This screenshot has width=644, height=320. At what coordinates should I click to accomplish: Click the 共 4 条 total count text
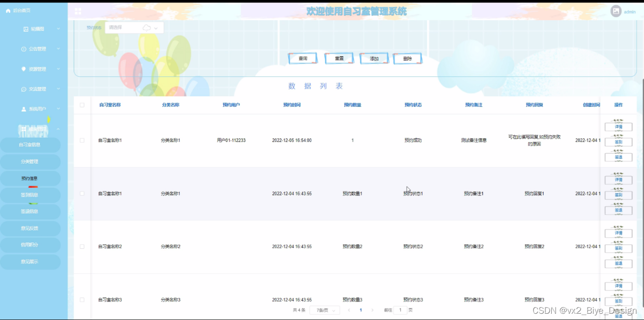coord(299,310)
